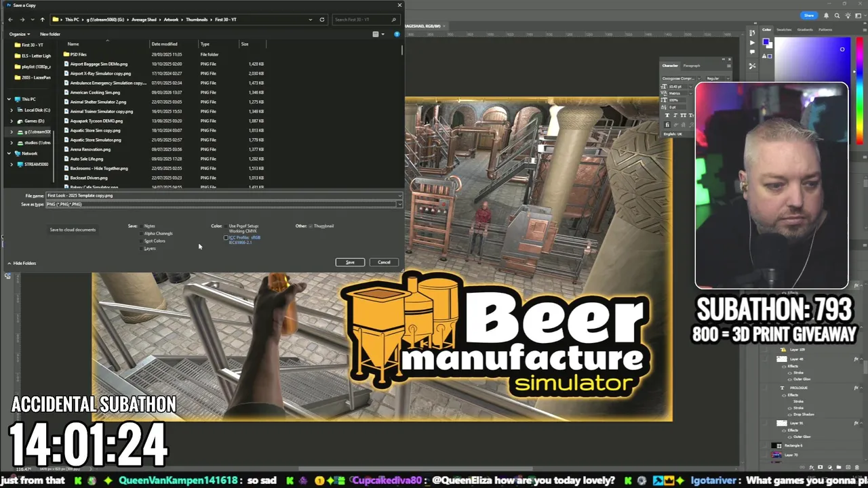The width and height of the screenshot is (868, 488).
Task: Click the foreground color swatch
Action: tap(766, 41)
